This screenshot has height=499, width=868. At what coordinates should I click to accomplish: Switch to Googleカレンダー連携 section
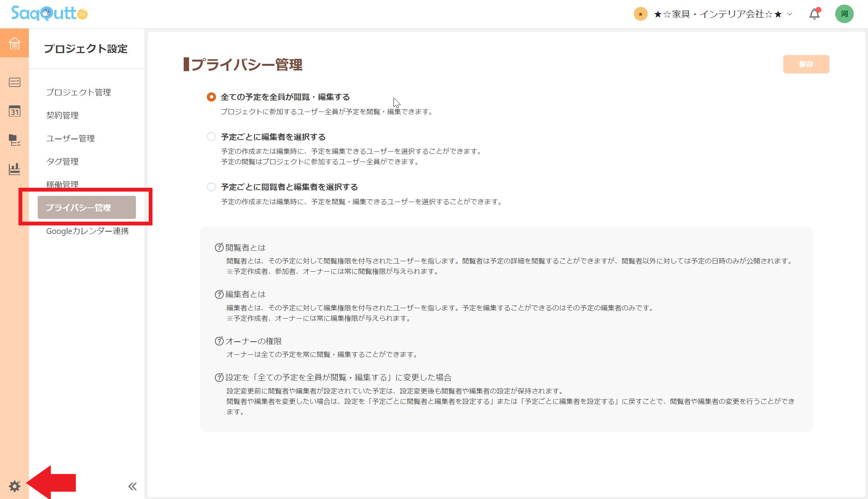pyautogui.click(x=87, y=231)
